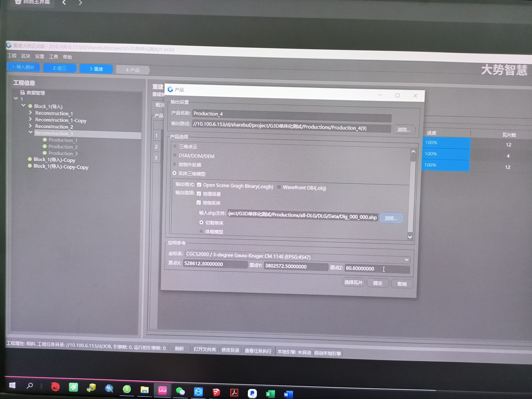This screenshot has width=532, height=399.
Task: Expand the Reconstruction_2 tree node
Action: pos(30,126)
